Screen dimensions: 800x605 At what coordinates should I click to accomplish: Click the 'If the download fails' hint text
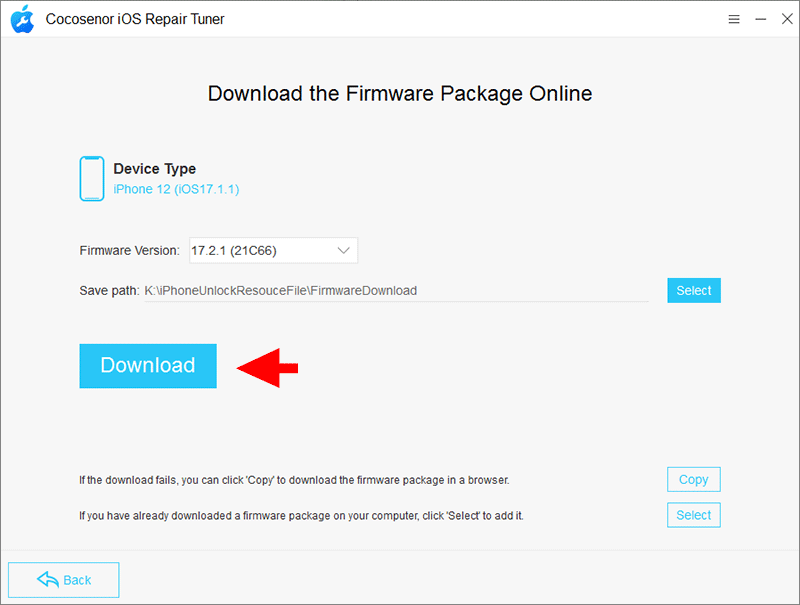click(x=294, y=480)
